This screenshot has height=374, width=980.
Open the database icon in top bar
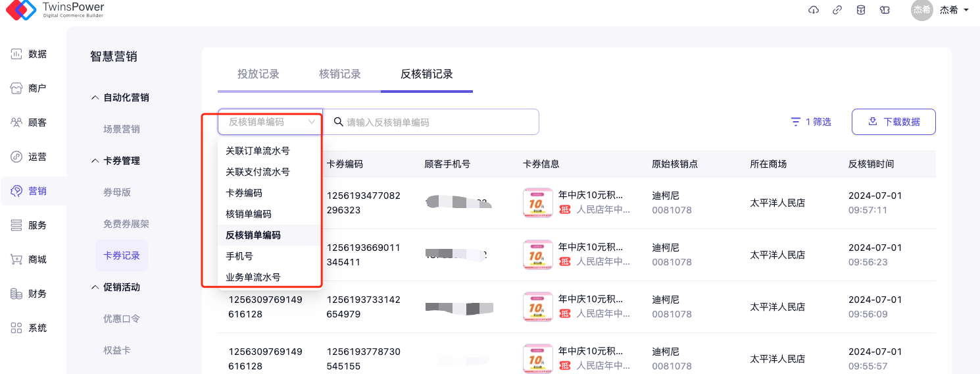point(861,10)
